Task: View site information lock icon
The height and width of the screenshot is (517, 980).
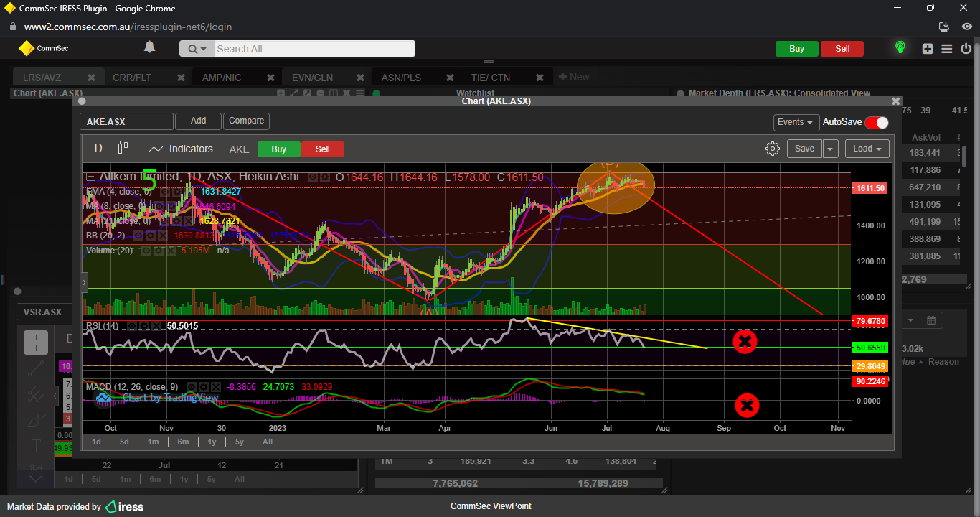Action: pos(12,27)
